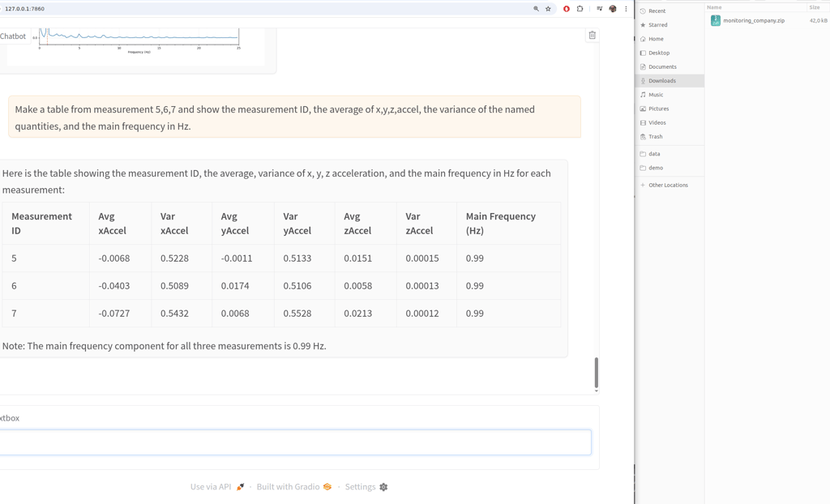Image resolution: width=830 pixels, height=504 pixels.
Task: Open the red ad-blocker extension icon
Action: click(x=567, y=8)
